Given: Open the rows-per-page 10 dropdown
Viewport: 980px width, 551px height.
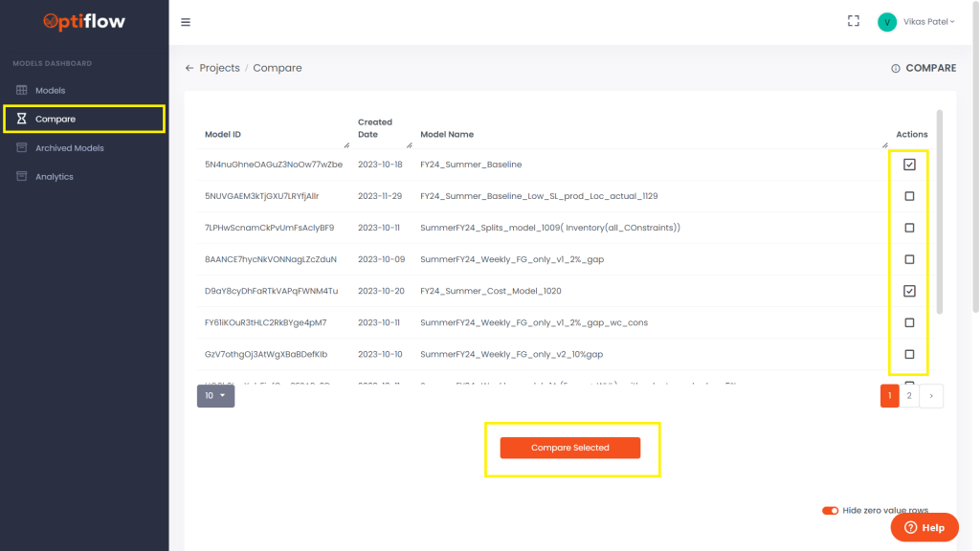Looking at the screenshot, I should (x=215, y=395).
